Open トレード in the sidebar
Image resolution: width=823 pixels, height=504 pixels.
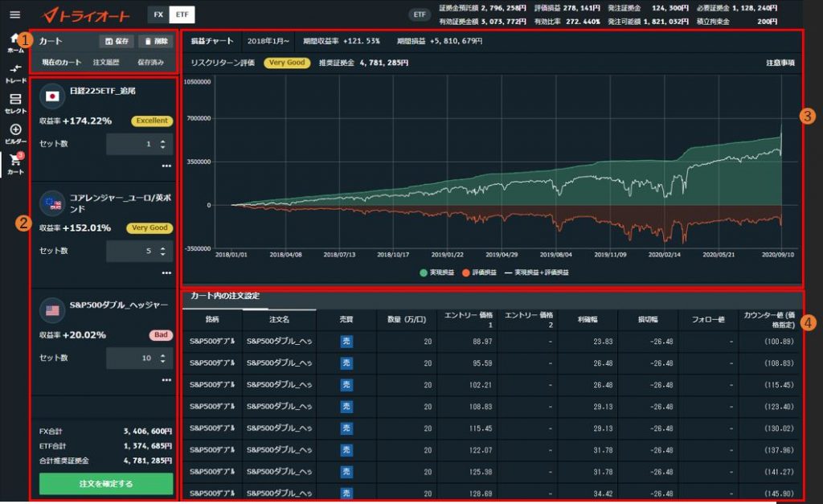(15, 73)
